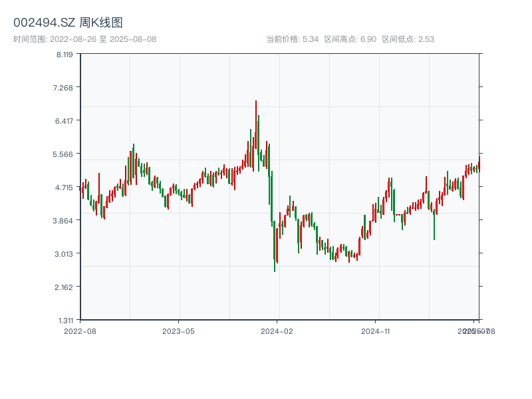The image size is (532, 399).
Task: Click the 2022-08 x-axis date label
Action: click(80, 331)
